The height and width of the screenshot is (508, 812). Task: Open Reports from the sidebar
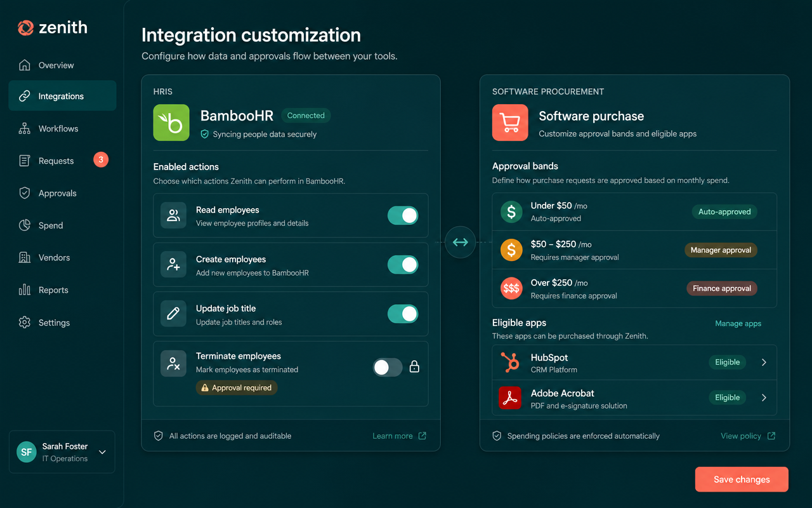tap(62, 290)
